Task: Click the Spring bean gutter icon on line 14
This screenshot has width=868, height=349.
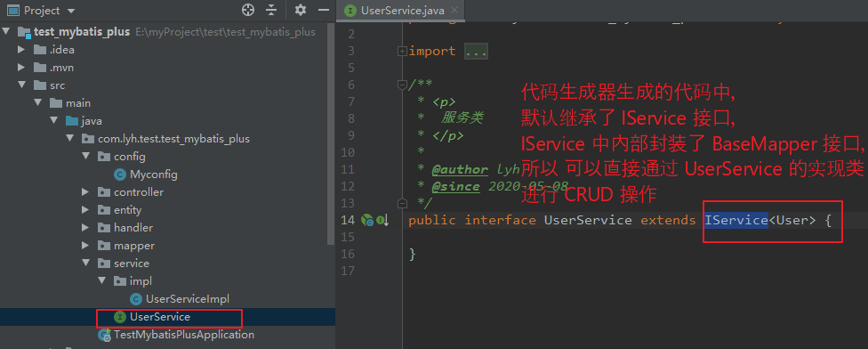Action: click(367, 221)
